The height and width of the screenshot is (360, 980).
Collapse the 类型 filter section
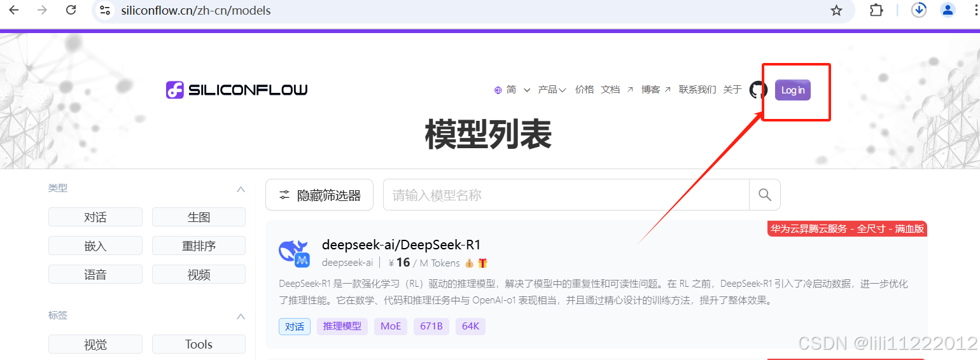241,189
